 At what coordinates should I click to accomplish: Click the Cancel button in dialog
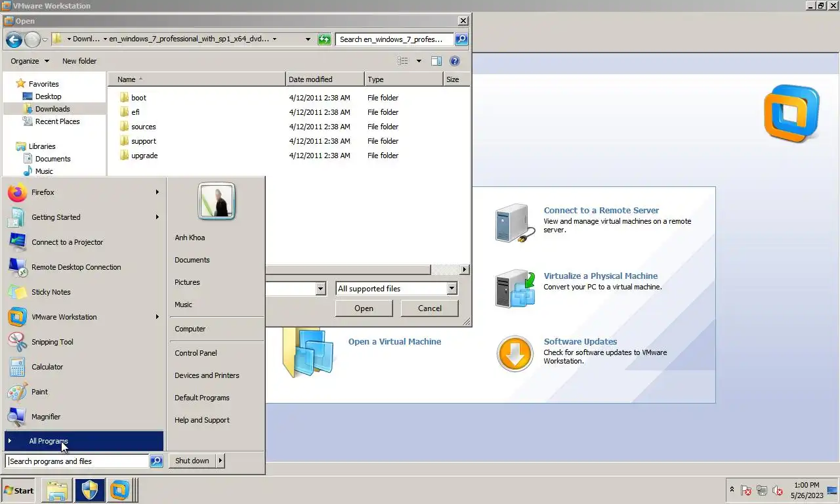pos(430,308)
